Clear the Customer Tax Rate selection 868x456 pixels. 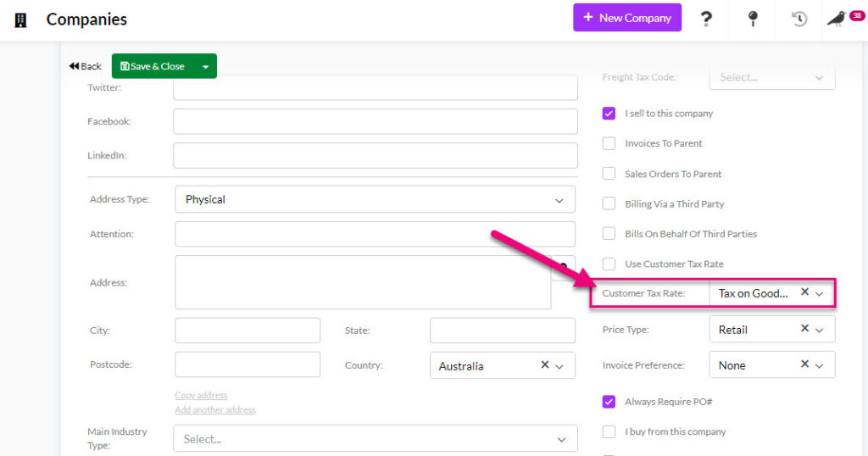coord(805,292)
